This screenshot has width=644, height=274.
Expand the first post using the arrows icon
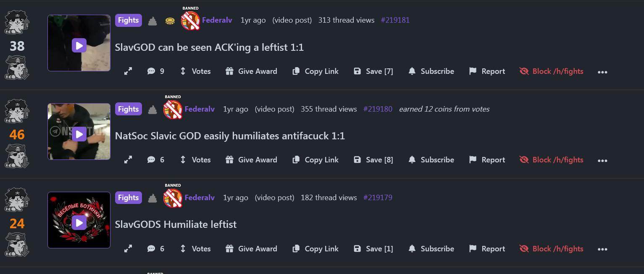tap(128, 71)
